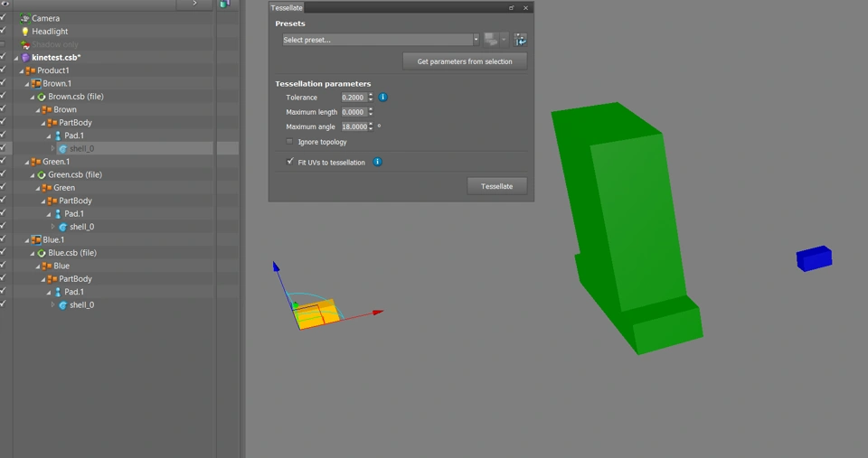Click the Tolerance info icon
The height and width of the screenshot is (458, 868).
[x=382, y=97]
